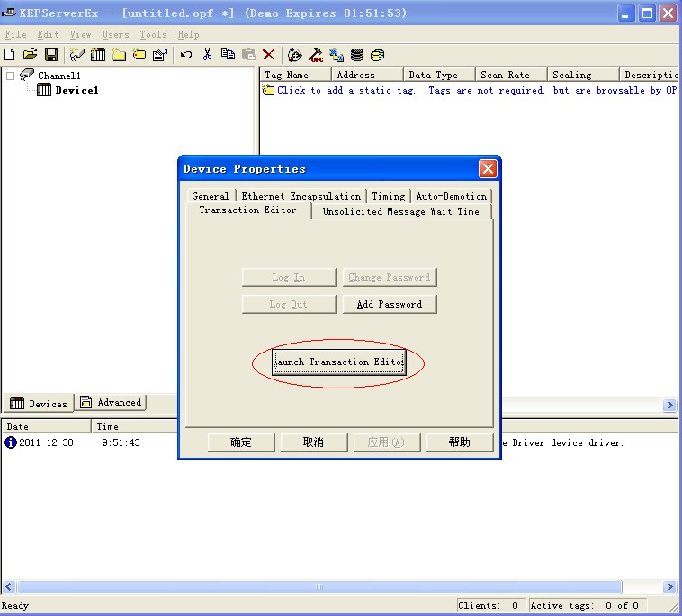Open the File menu

pos(15,35)
